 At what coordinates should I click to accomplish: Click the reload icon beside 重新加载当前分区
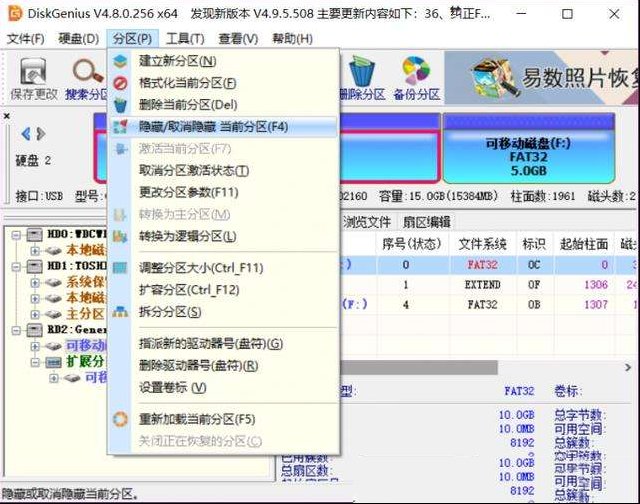click(x=120, y=420)
